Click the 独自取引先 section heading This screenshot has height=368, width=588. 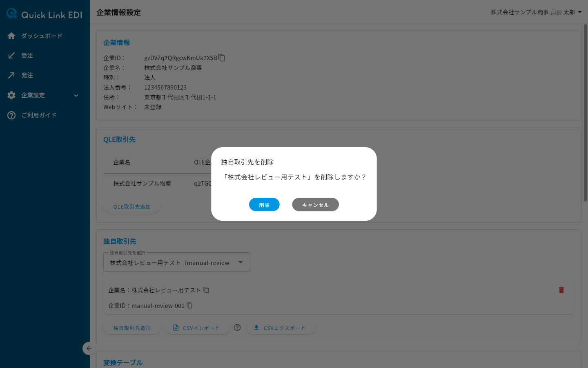tap(120, 241)
